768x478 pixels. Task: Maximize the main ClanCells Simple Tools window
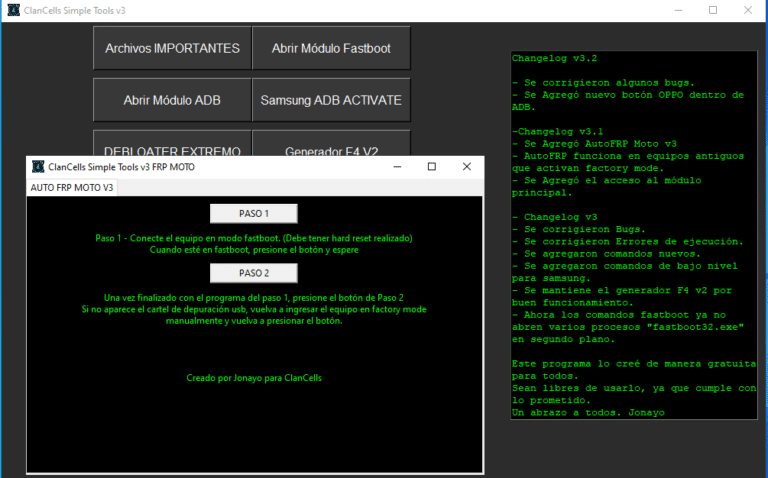[713, 10]
